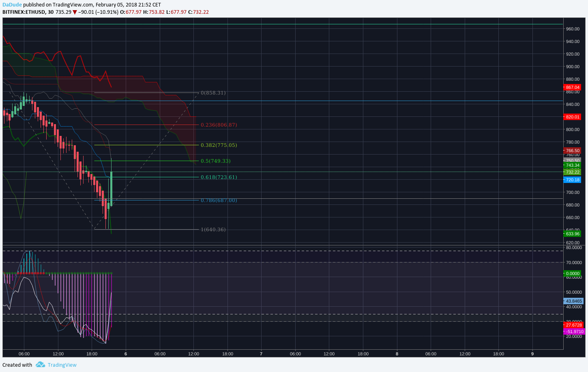Viewport: 588px width, 372px height.
Task: Click the 920.00 price axis label
Action: point(573,54)
